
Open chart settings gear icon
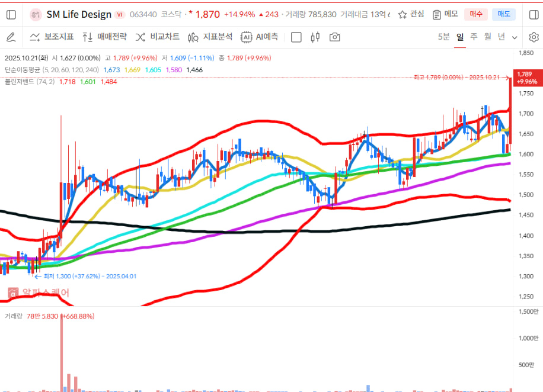(534, 37)
